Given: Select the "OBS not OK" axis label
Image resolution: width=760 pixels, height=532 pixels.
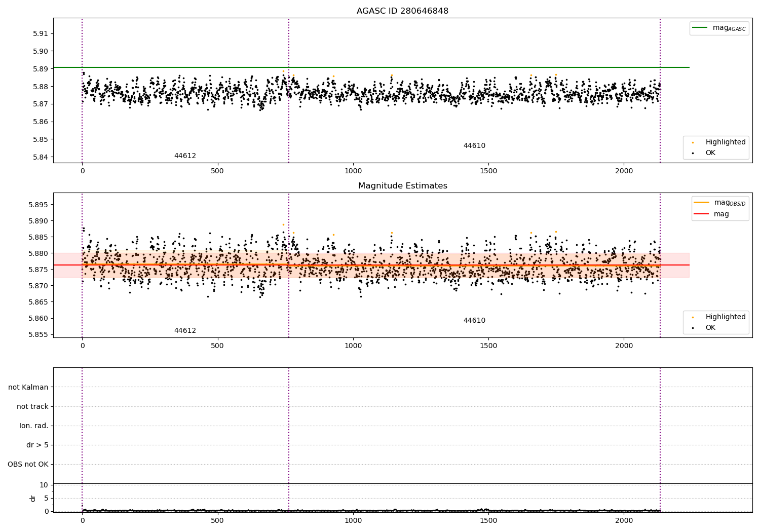Looking at the screenshot, I should (28, 464).
